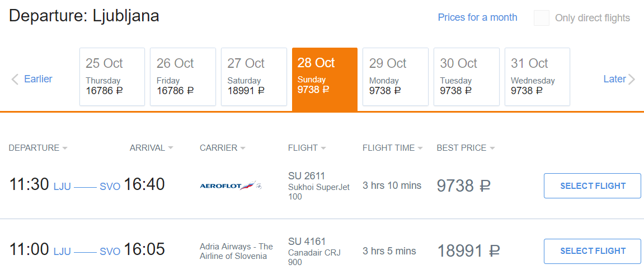
Task: Select the 26 Oct Friday date tab
Action: coord(183,77)
